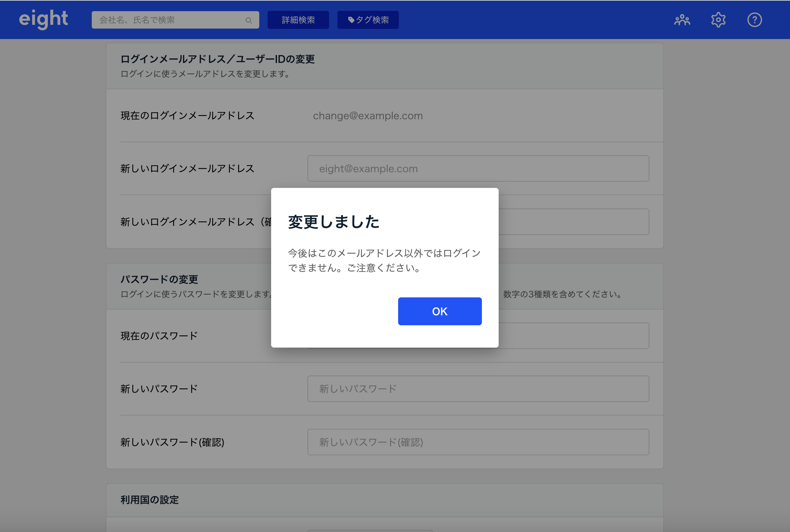This screenshot has height=532, width=790.
Task: Click the パスワードの変更 section heading
Action: pos(159,279)
